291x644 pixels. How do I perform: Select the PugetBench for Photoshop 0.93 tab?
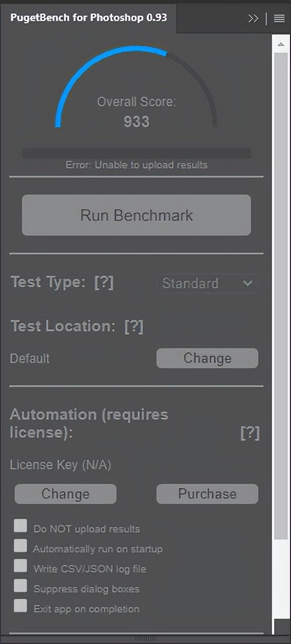pos(89,17)
